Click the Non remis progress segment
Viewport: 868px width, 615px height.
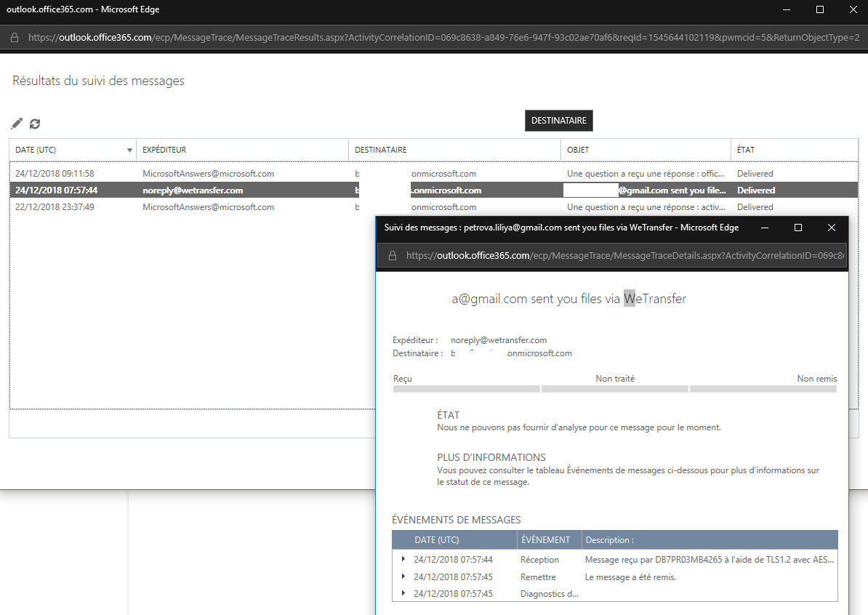763,389
